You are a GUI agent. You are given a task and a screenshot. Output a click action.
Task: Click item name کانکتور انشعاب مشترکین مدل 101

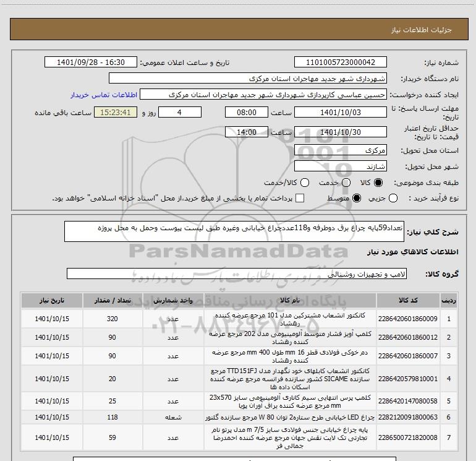click(290, 319)
